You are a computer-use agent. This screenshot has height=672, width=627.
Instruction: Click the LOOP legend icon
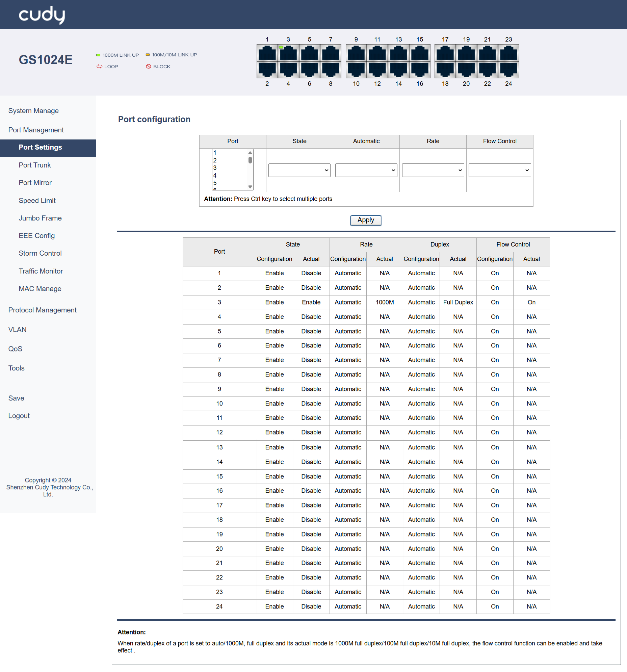(x=99, y=67)
